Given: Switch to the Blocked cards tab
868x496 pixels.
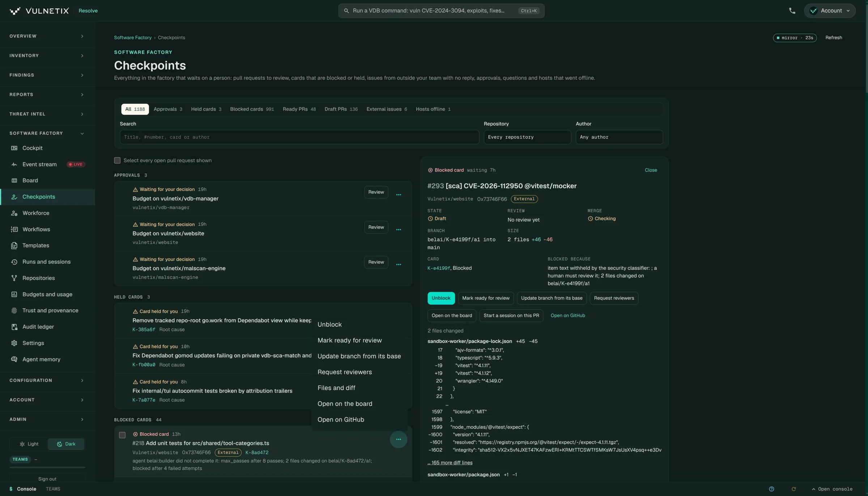Looking at the screenshot, I should [x=252, y=109].
